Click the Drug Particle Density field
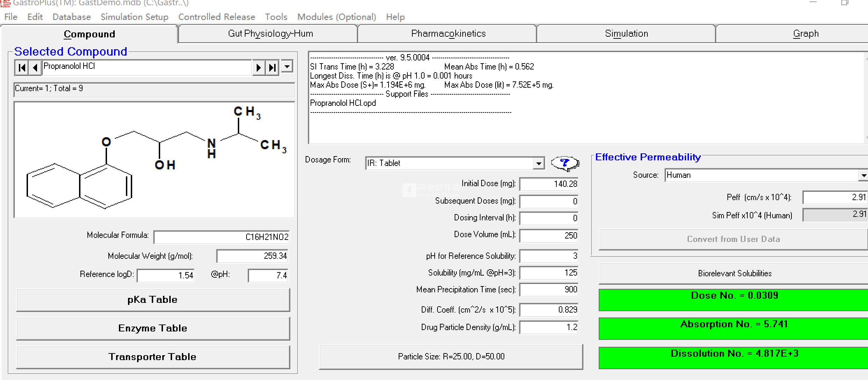 [x=549, y=327]
